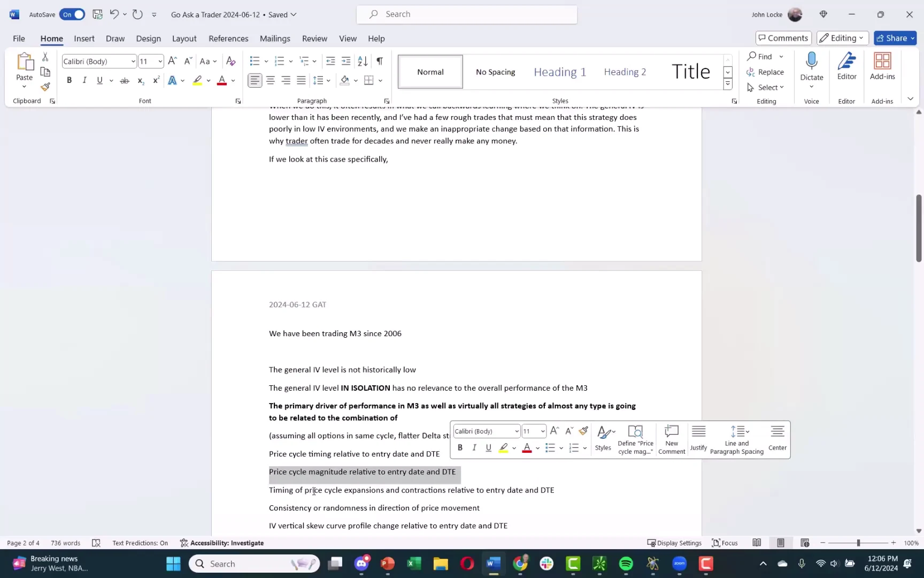Apply the red font color in ribbon
Screen dimensions: 924x578
coord(222,81)
